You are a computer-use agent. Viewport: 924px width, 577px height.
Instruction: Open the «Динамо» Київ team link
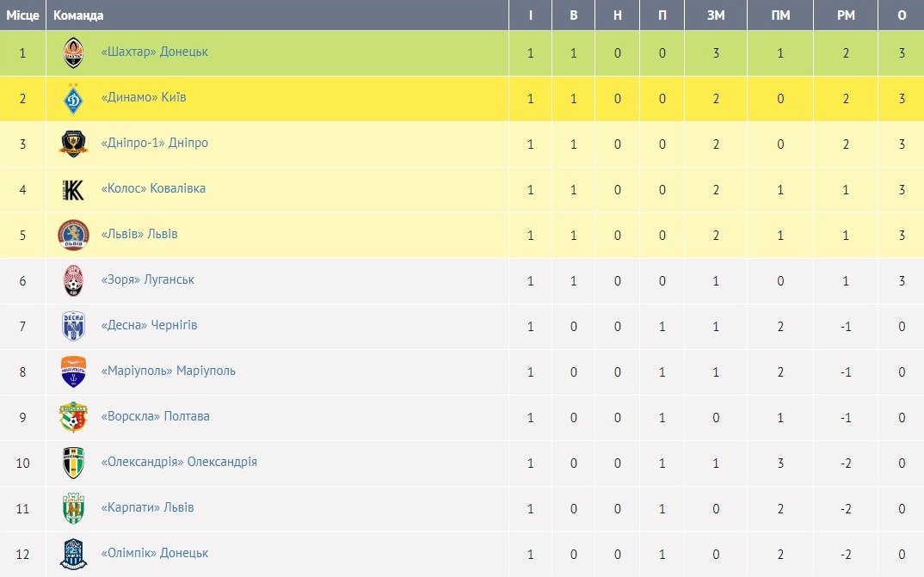click(x=144, y=97)
